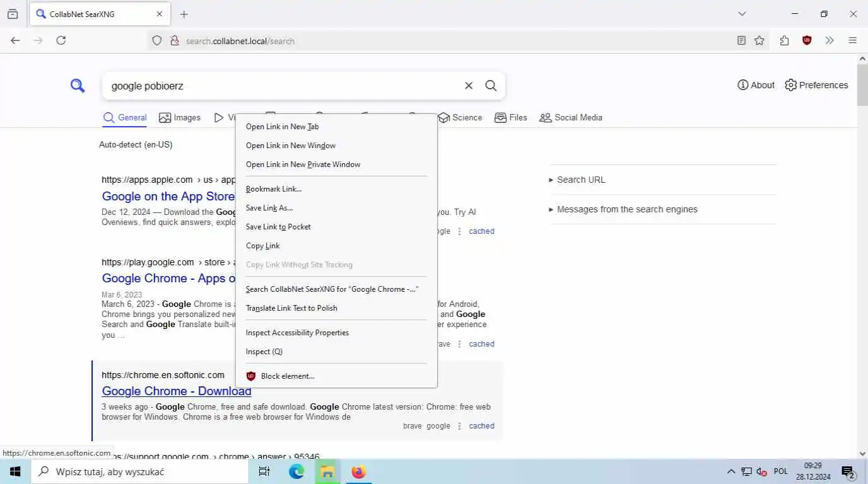
Task: Select Save Link As from context menu
Action: pyautogui.click(x=336, y=208)
